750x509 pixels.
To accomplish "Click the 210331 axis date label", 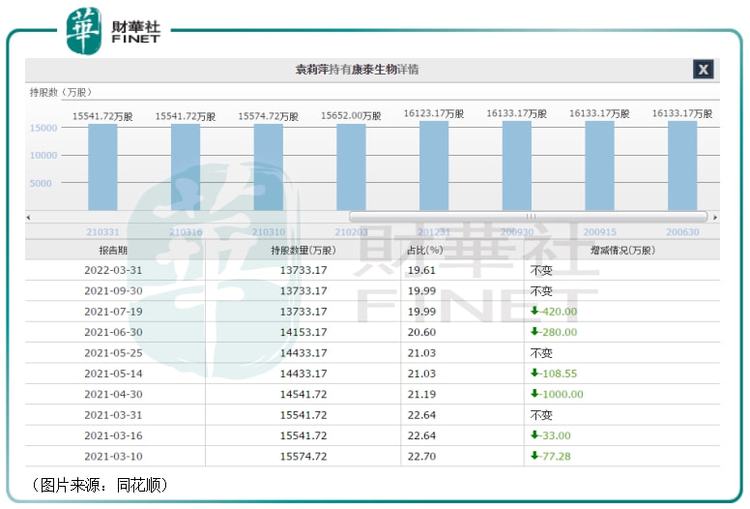I will [x=103, y=232].
